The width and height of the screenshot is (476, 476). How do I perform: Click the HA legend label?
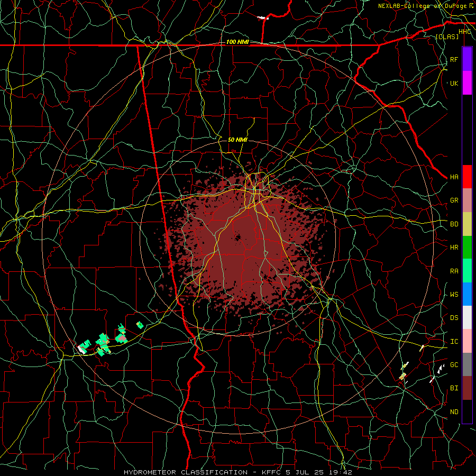coord(454,177)
